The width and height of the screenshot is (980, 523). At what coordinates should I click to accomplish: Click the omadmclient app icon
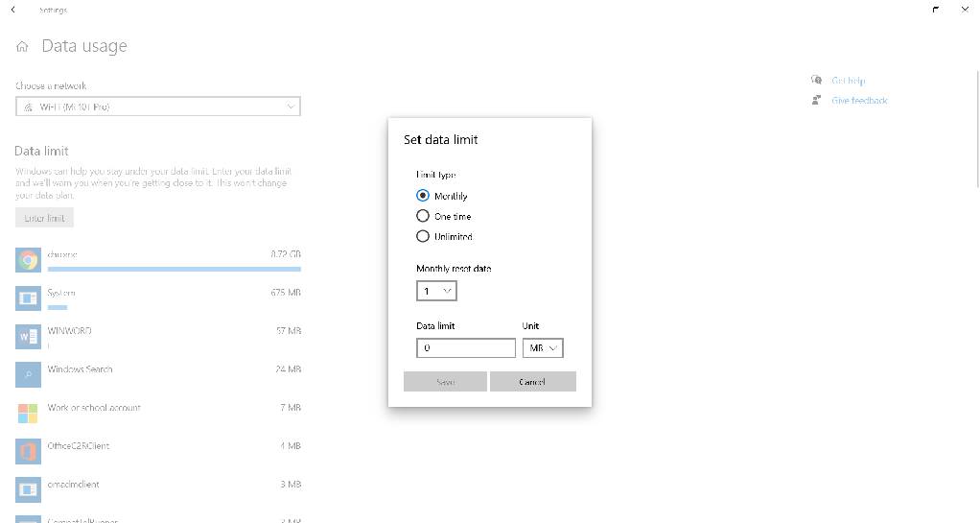click(28, 489)
